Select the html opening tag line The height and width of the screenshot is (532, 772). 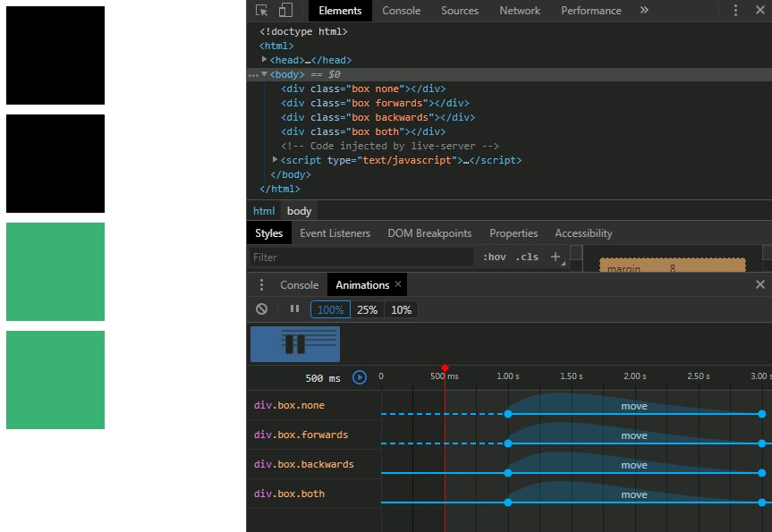click(276, 46)
